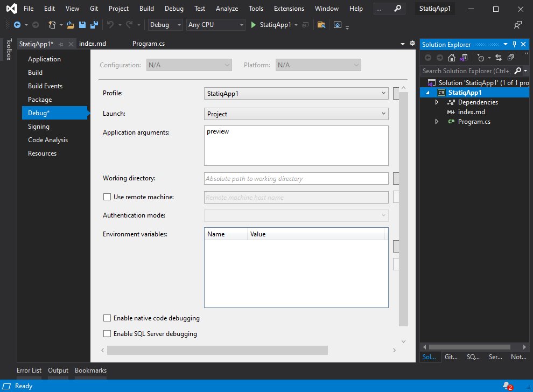Click the tab settings gear icon
This screenshot has height=392, width=533.
[412, 43]
